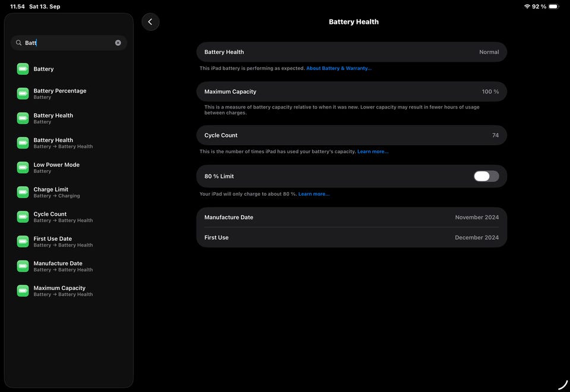The height and width of the screenshot is (392, 570).
Task: Tap the green icon beside Low Power Mode
Action: 23,168
